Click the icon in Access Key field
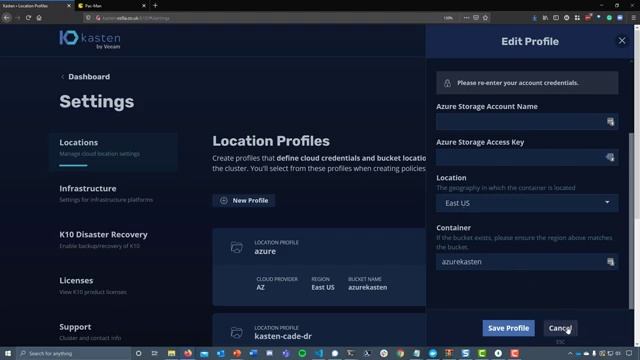This screenshot has height=360, width=640. pos(610,157)
